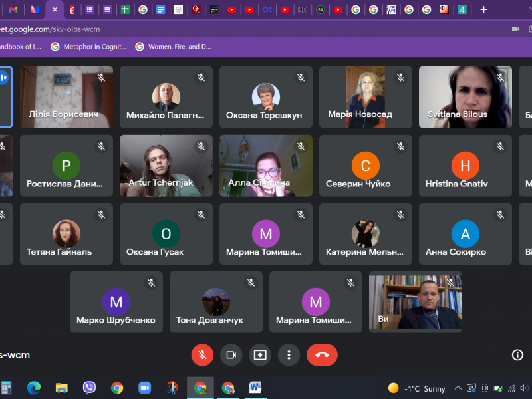The height and width of the screenshot is (399, 532).
Task: Switch to the Gmail tab
Action: pos(13,9)
